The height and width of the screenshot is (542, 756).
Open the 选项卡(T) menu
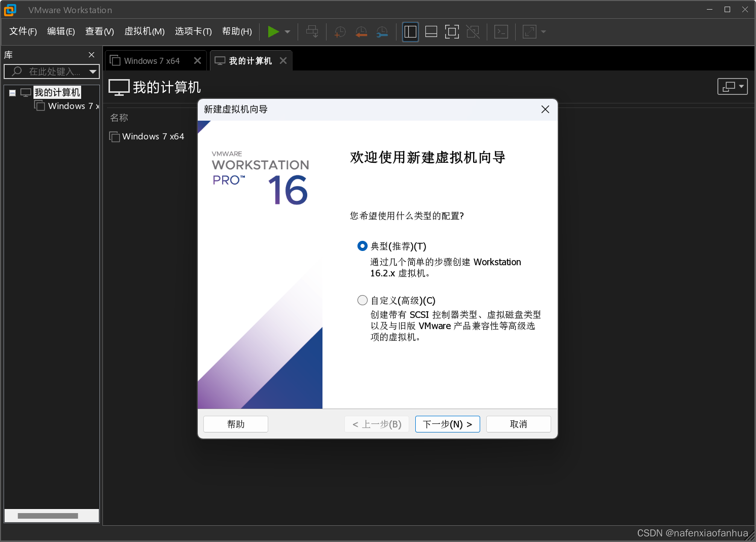pos(193,31)
